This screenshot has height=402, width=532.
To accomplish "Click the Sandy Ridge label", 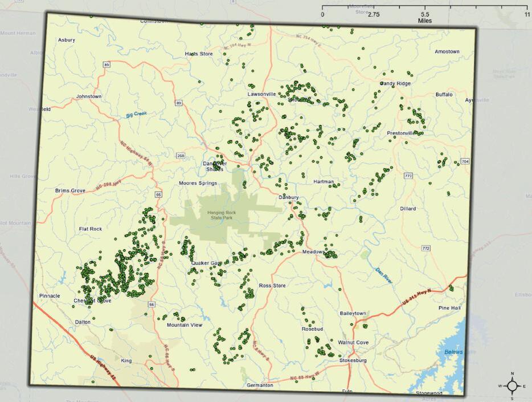I will 395,83.
